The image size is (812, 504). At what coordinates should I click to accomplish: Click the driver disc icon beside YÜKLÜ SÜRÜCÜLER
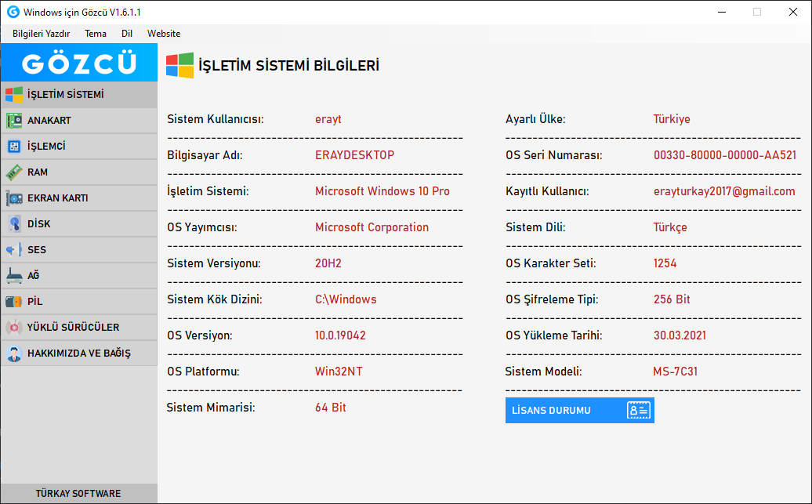(14, 328)
